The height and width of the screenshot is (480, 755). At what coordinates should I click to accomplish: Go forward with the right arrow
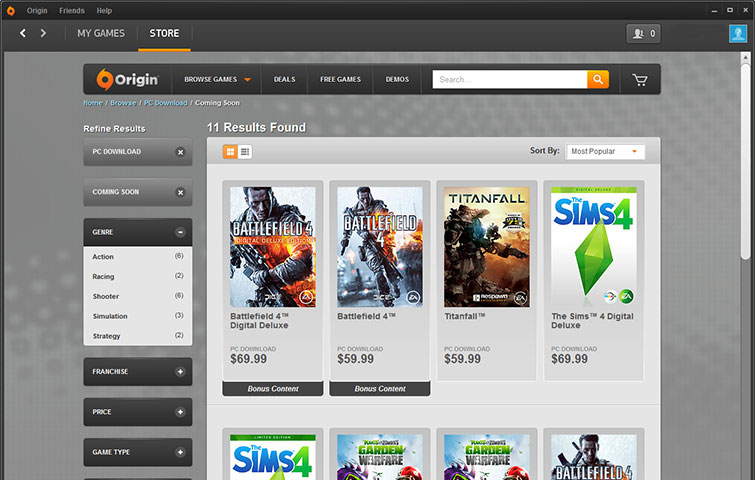tap(43, 33)
